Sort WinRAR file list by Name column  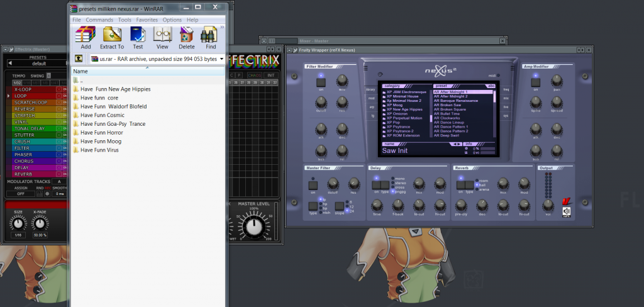pyautogui.click(x=148, y=71)
